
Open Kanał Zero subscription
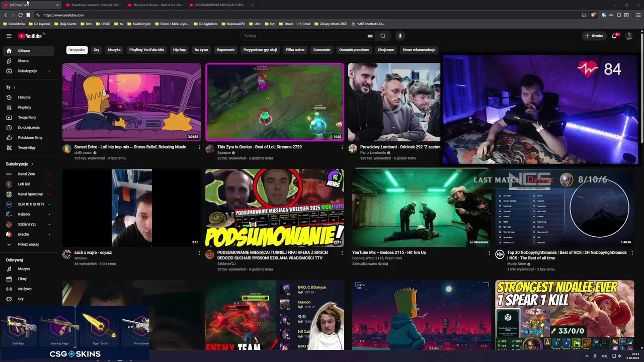pos(29,174)
